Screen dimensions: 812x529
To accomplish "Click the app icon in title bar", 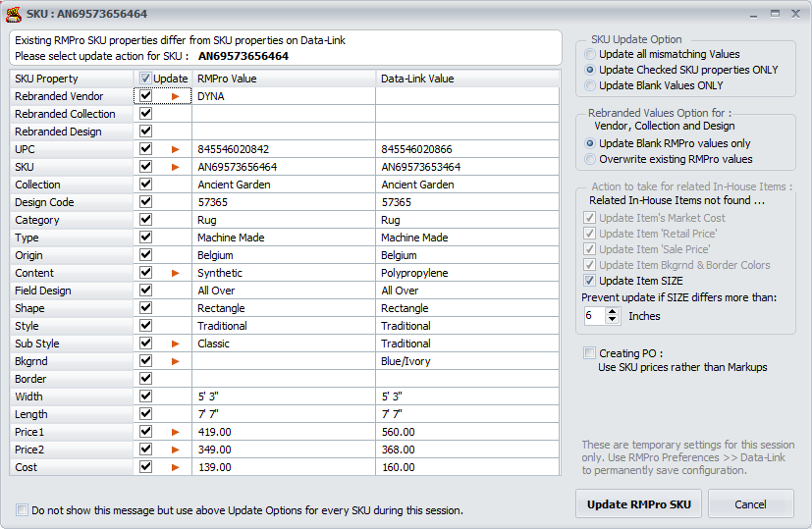I will pyautogui.click(x=14, y=14).
